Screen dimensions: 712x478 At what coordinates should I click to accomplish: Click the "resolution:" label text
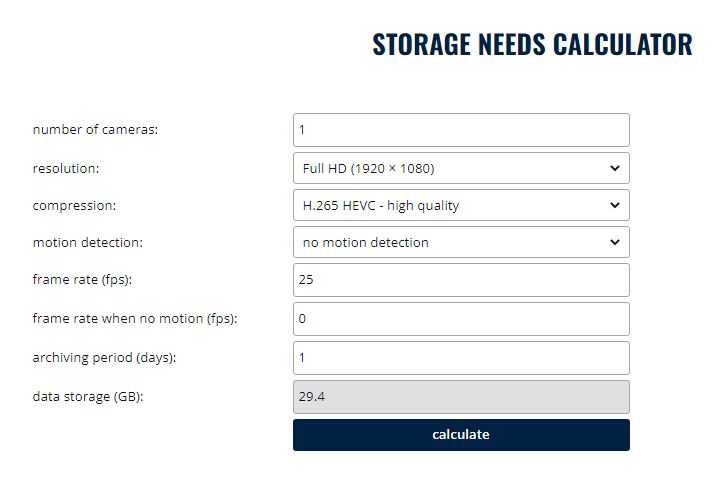(66, 168)
